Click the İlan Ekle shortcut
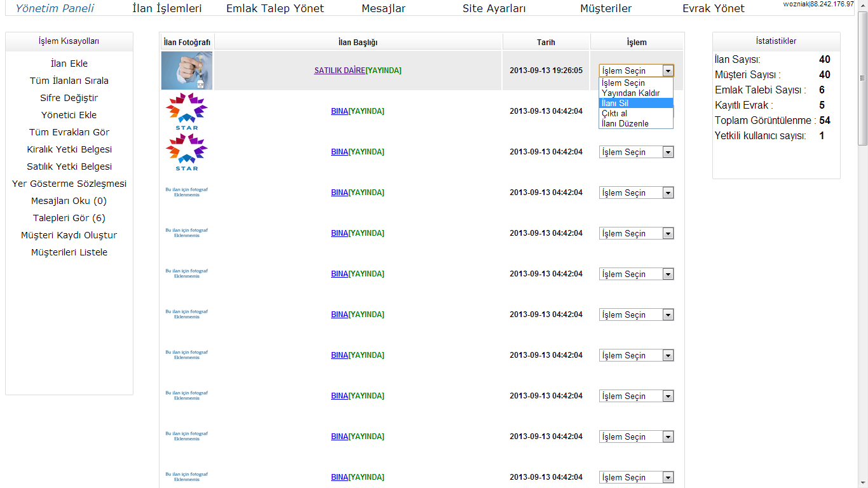The height and width of the screenshot is (488, 868). pos(69,64)
